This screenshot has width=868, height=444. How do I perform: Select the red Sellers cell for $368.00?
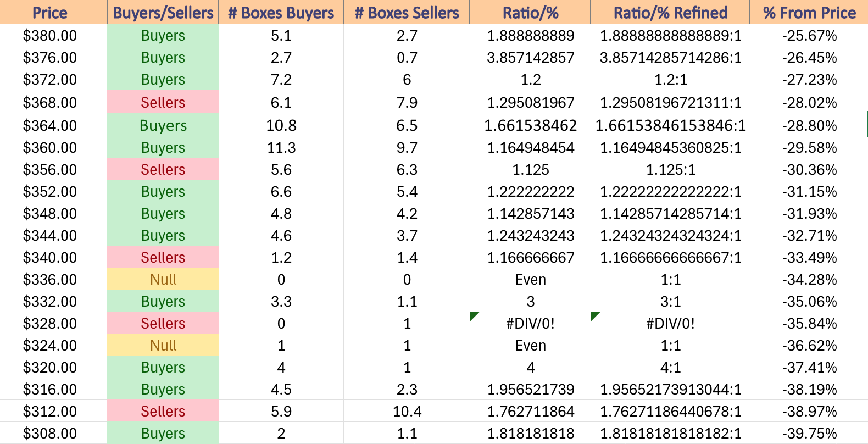point(163,102)
